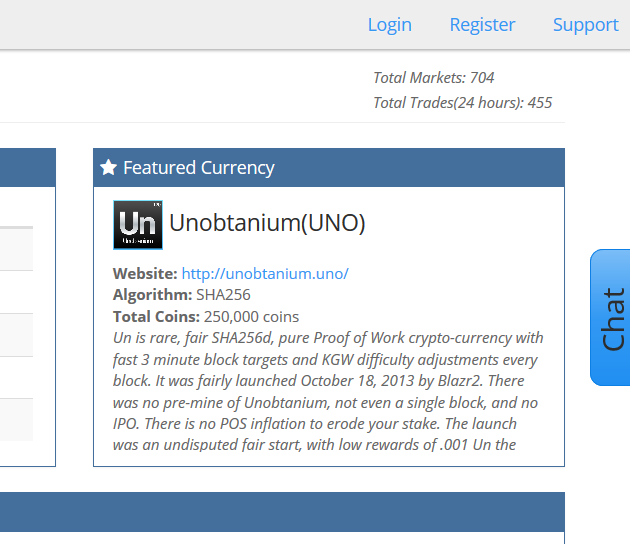Click the Unobtanium description paragraph
Image resolution: width=630 pixels, height=544 pixels.
pos(328,391)
